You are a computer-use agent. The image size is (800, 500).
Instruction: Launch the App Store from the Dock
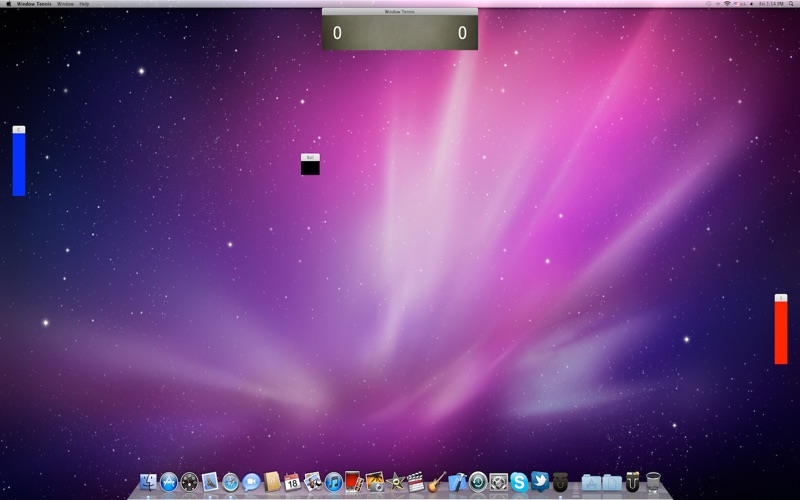169,482
